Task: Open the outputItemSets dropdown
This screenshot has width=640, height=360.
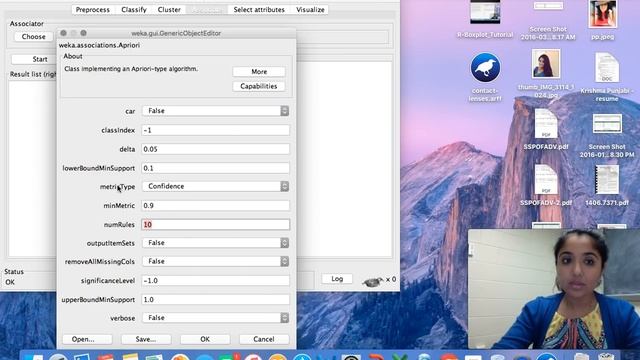Action: 216,243
